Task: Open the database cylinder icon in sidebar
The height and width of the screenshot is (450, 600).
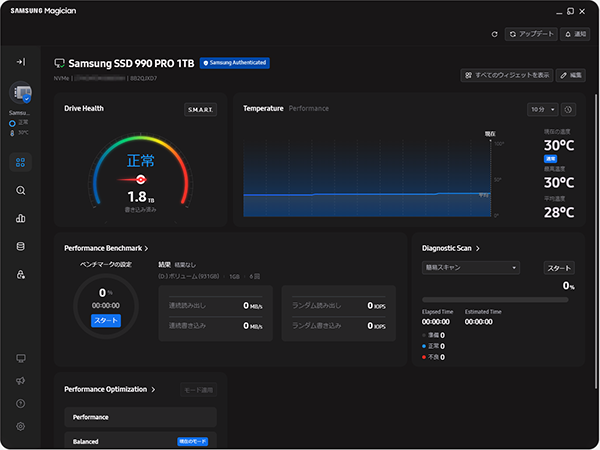Action: pyautogui.click(x=21, y=246)
